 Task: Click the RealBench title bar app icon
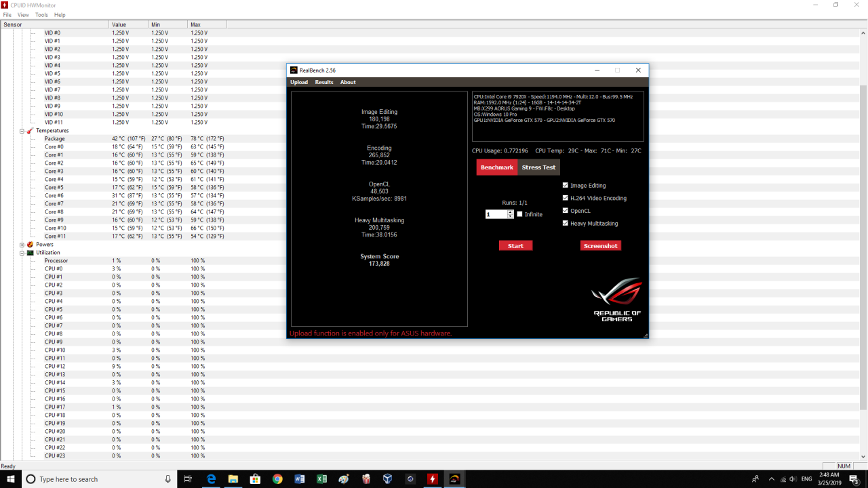click(x=294, y=70)
